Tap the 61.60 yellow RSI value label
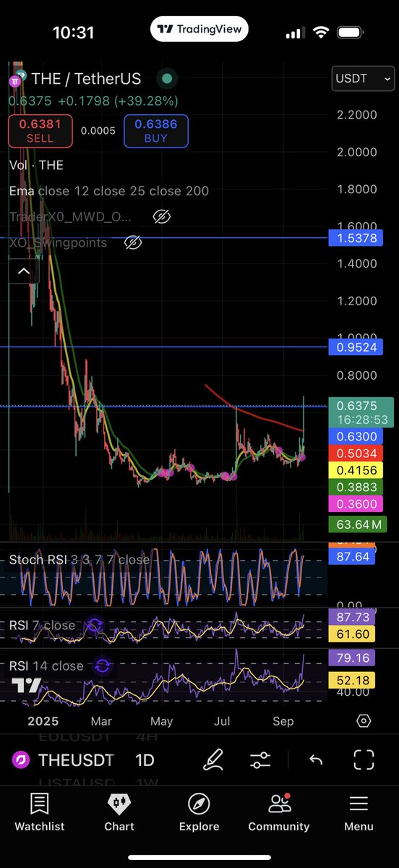Viewport: 399px width, 868px height. pos(353,634)
